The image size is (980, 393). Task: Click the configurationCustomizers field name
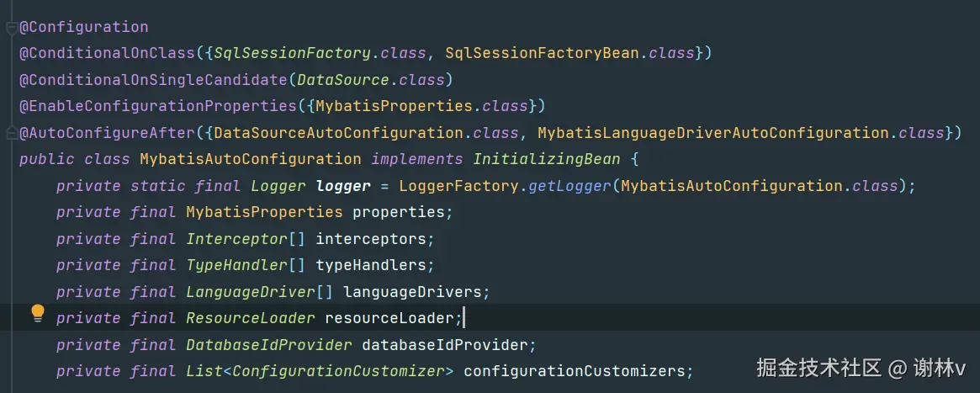[575, 371]
